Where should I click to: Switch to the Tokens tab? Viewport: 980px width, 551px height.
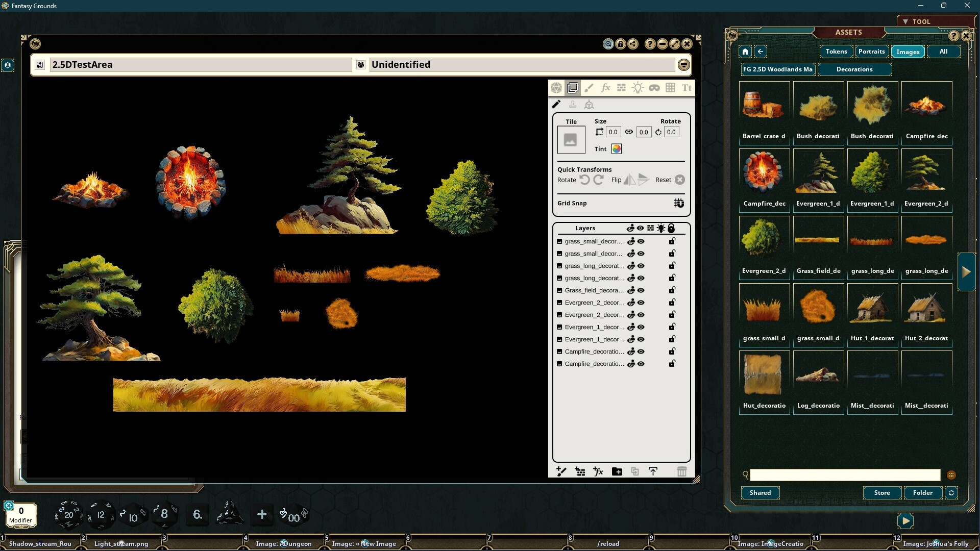click(836, 51)
